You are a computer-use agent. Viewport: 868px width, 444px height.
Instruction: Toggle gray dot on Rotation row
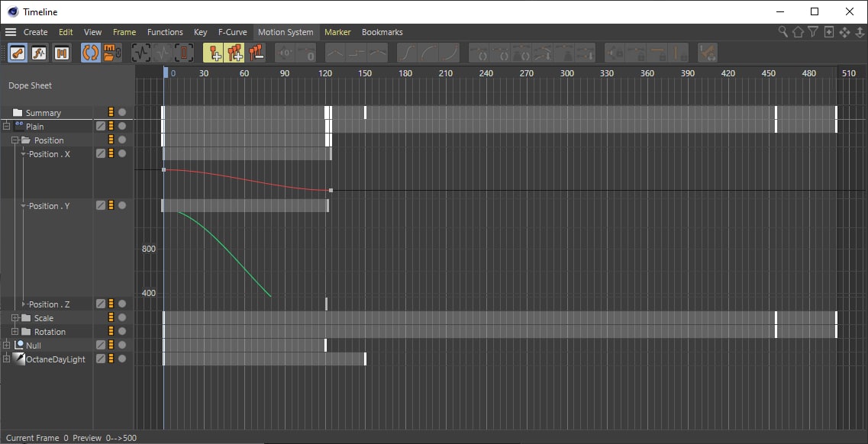click(122, 331)
